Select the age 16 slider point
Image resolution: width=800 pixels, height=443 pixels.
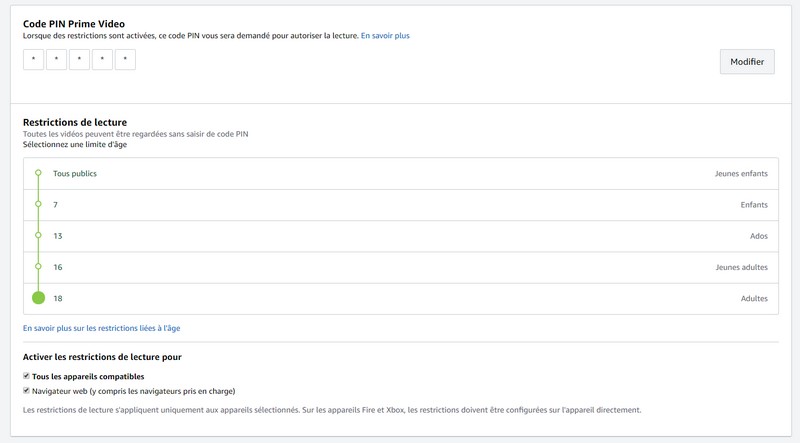pyautogui.click(x=38, y=267)
